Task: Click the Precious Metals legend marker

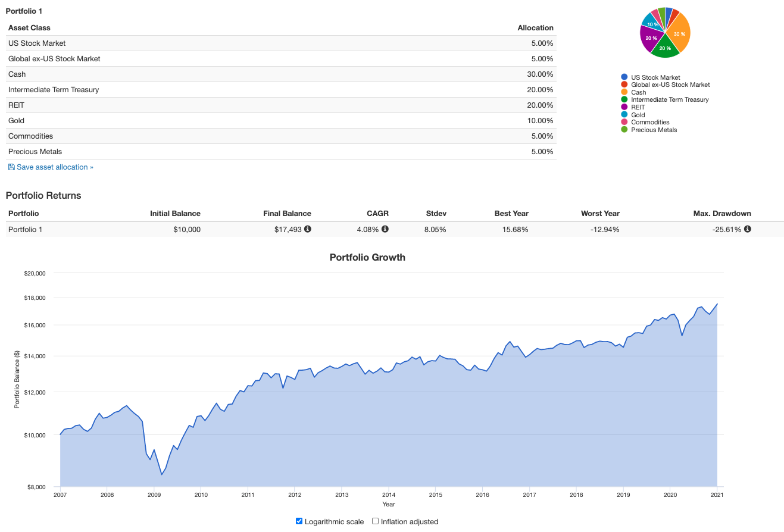Action: pyautogui.click(x=624, y=130)
